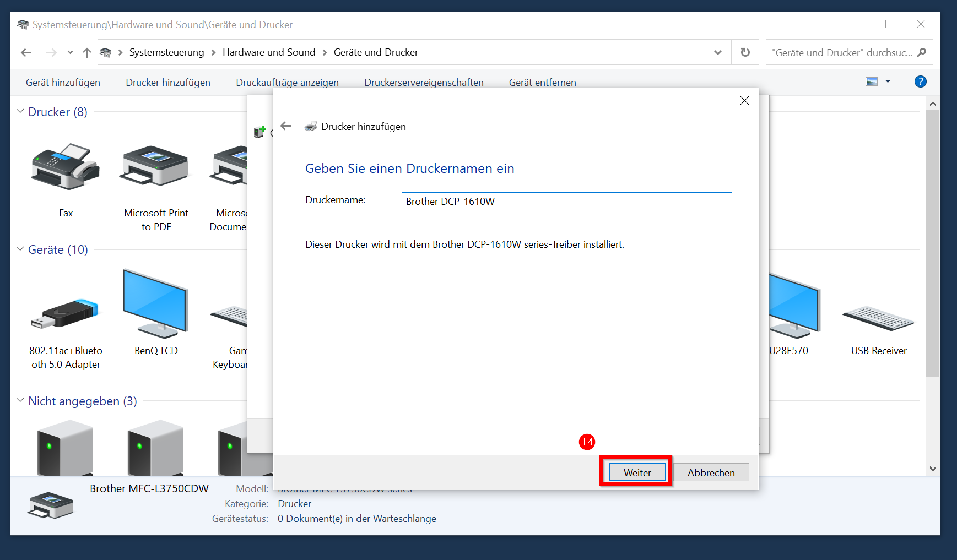Click the Explorer forward arrow
The height and width of the screenshot is (560, 957).
click(x=51, y=52)
